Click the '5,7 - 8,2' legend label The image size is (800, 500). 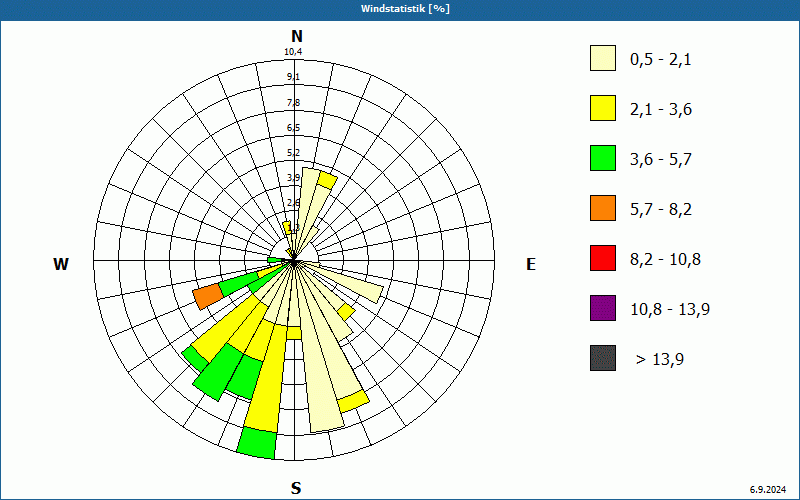click(661, 210)
